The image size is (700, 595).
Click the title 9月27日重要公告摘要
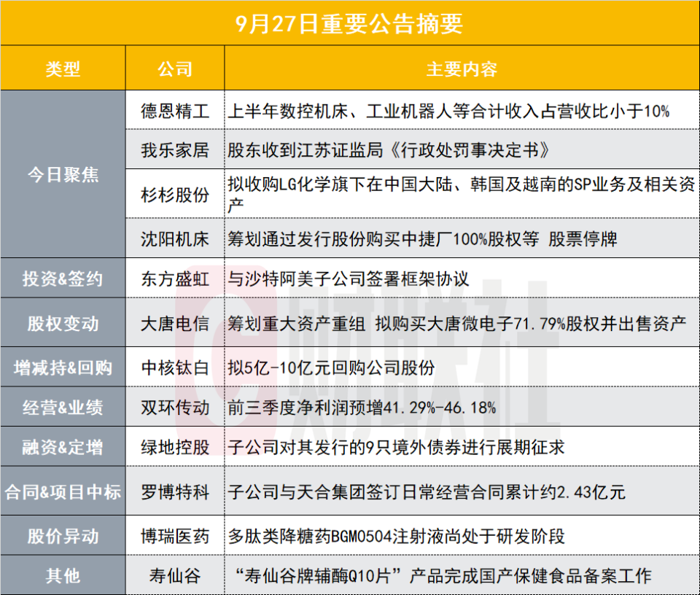(349, 23)
